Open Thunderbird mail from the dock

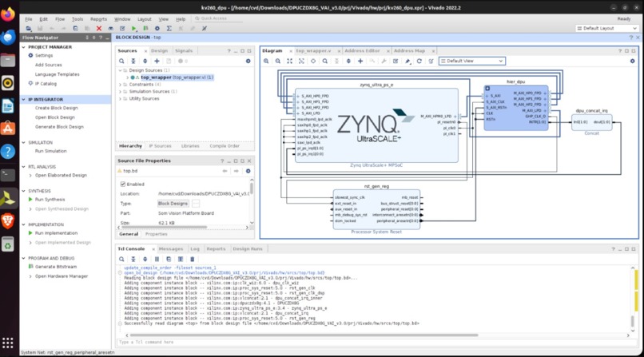8,38
